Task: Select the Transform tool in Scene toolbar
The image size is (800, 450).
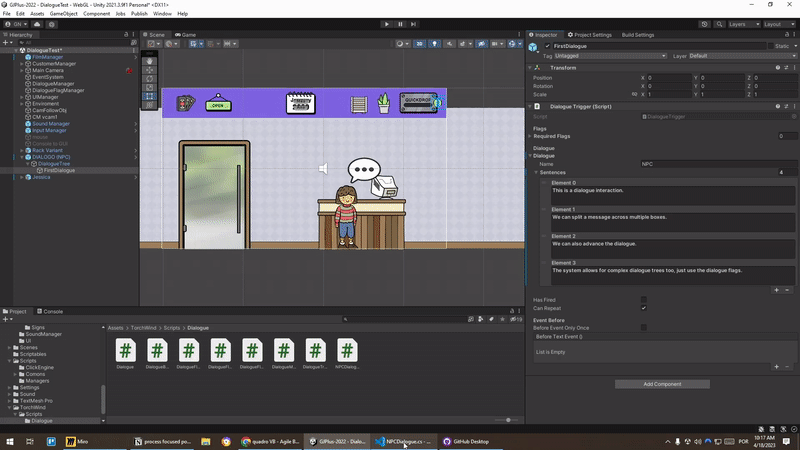Action: (149, 105)
